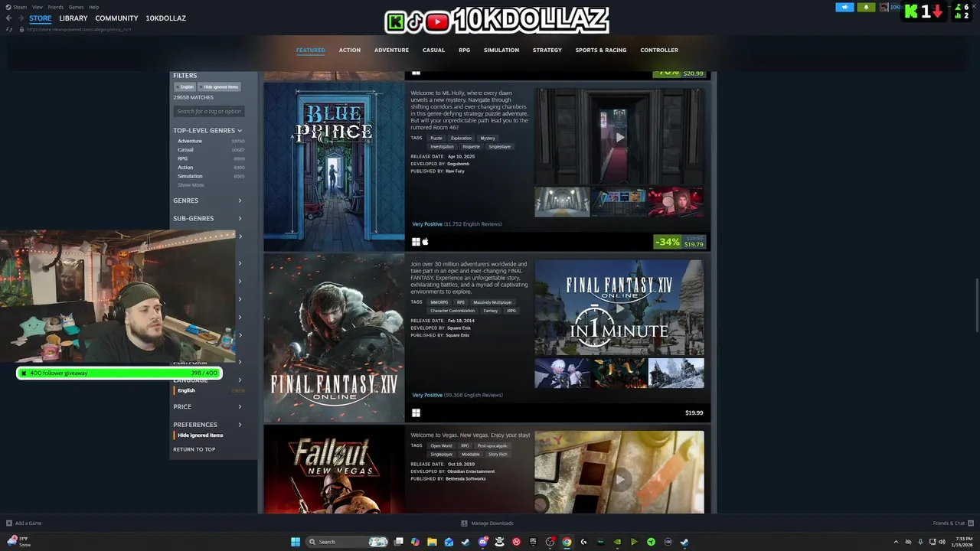
Task: Switch to the Strategy category tab
Action: point(547,50)
